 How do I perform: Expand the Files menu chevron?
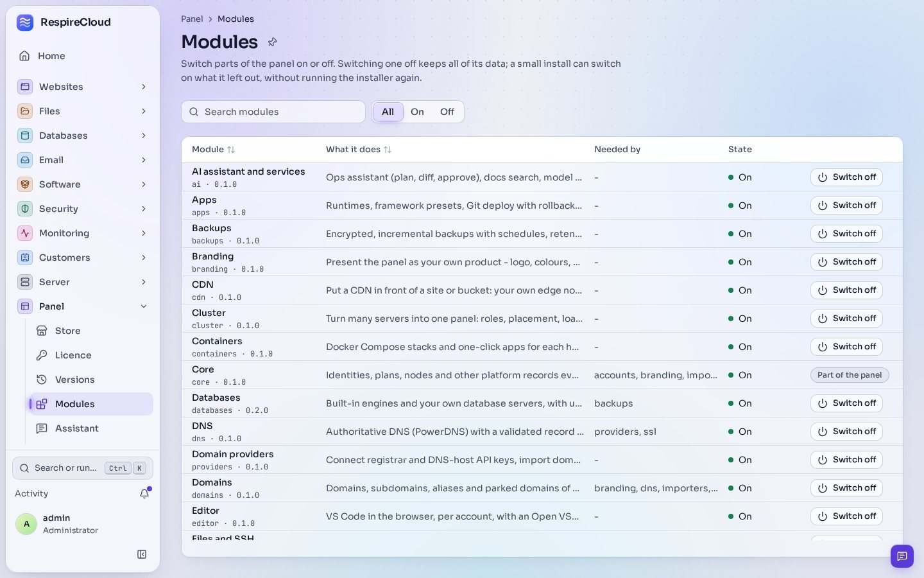tap(144, 111)
